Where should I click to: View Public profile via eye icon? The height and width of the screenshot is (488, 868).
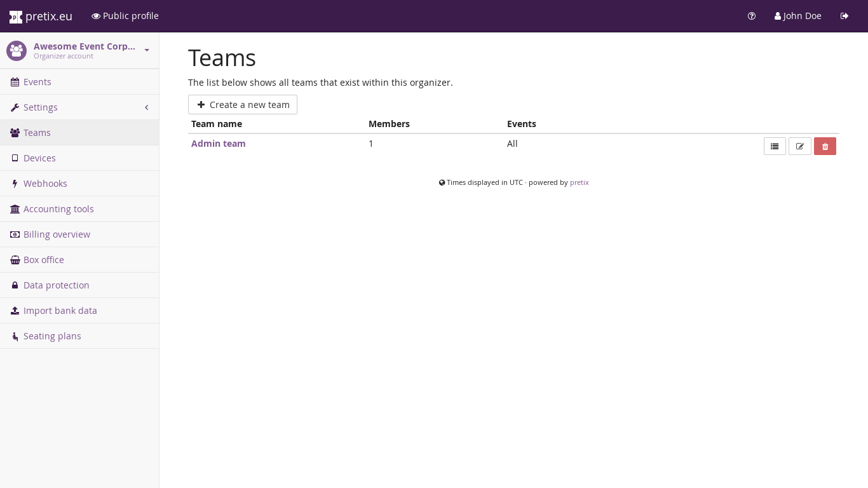(x=96, y=16)
